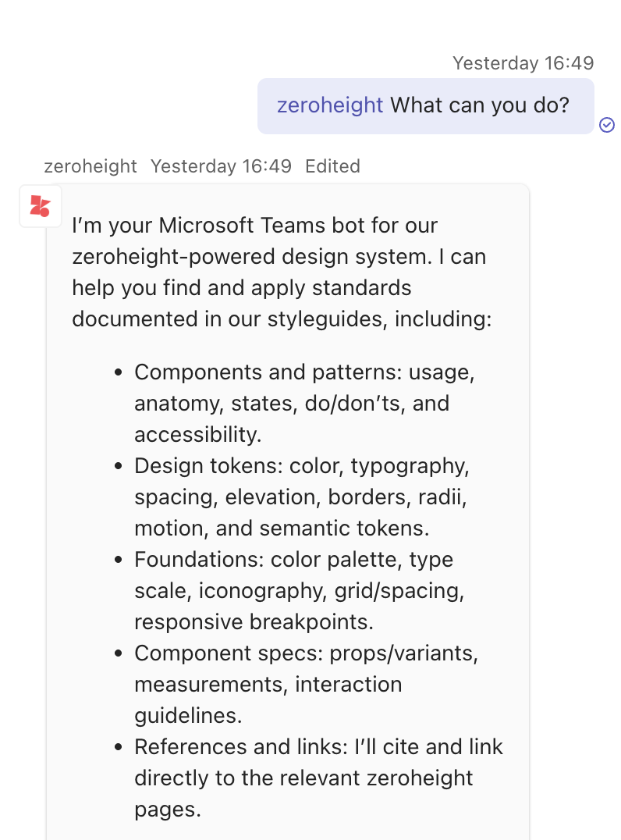Viewport: 621px width, 840px height.
Task: Click the bot reply's Yesterday 16:49 timestamp
Action: click(221, 166)
